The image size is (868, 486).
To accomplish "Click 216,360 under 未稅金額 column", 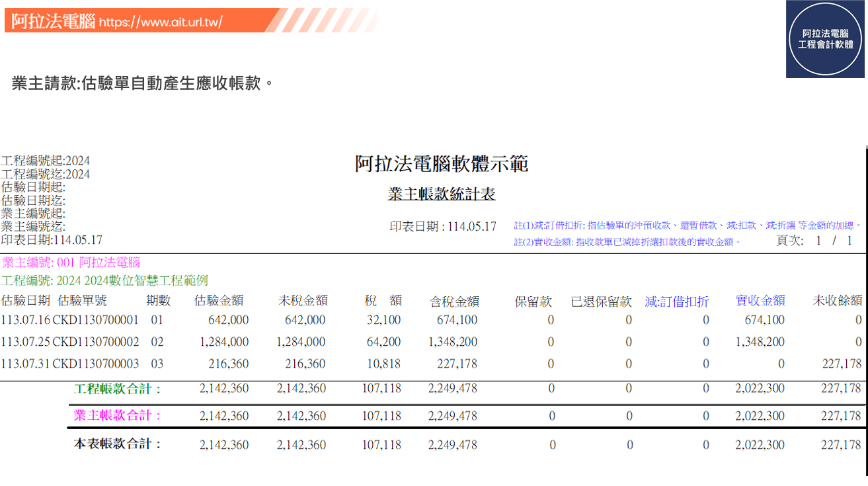I will [305, 364].
